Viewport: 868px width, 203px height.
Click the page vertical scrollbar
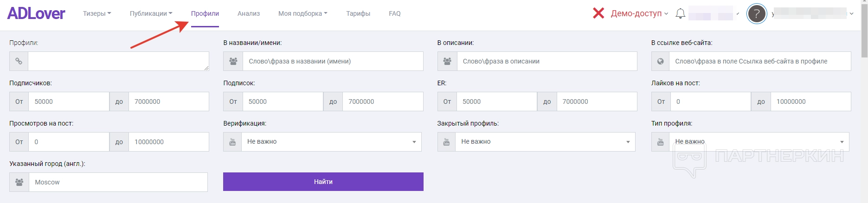pyautogui.click(x=864, y=28)
